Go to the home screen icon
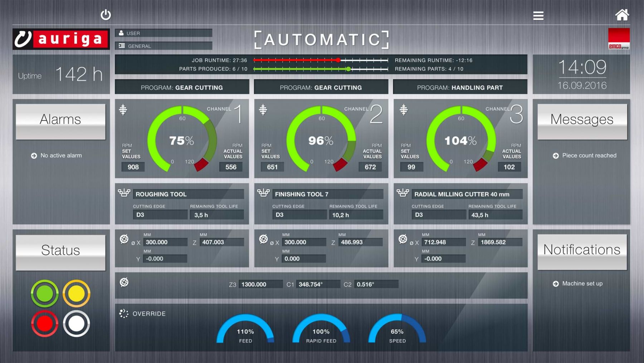The image size is (644, 363). tap(622, 15)
